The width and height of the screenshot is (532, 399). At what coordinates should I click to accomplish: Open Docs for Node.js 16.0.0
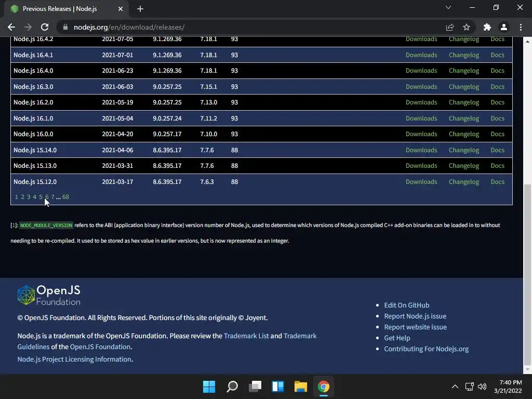pyautogui.click(x=497, y=134)
